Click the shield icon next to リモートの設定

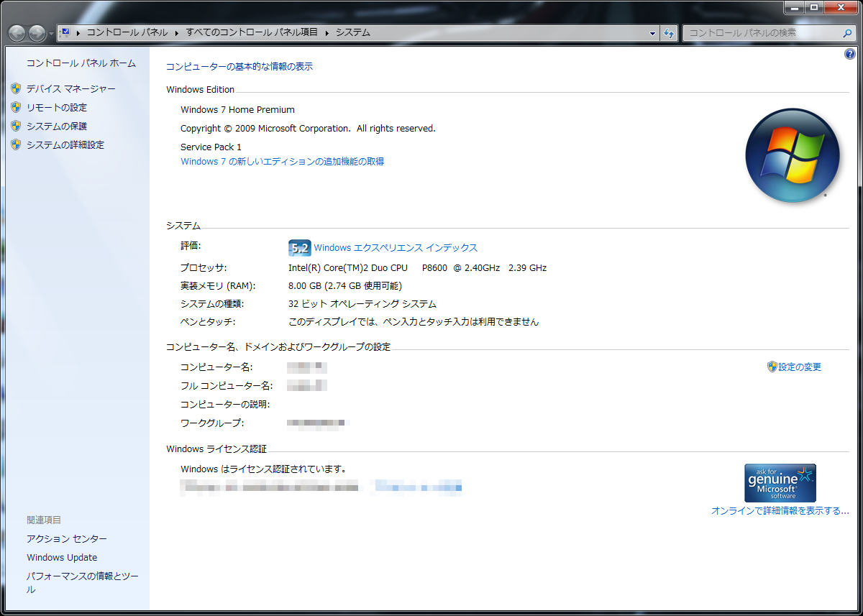(16, 107)
